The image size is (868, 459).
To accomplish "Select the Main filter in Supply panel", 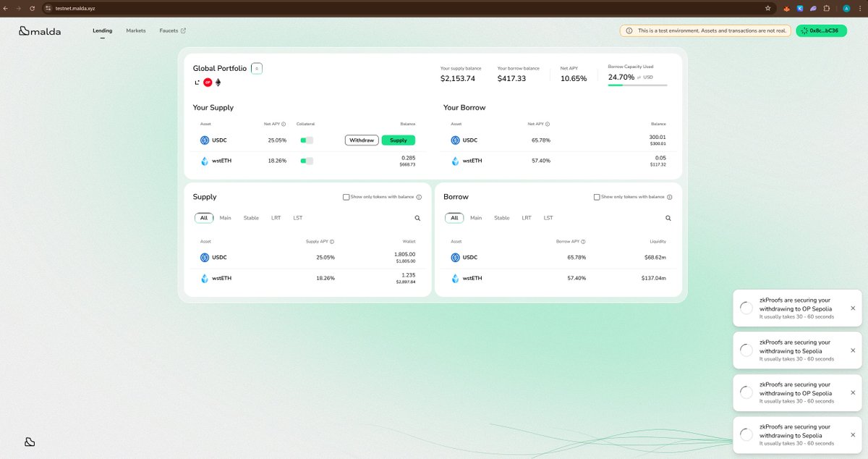I will click(x=226, y=218).
